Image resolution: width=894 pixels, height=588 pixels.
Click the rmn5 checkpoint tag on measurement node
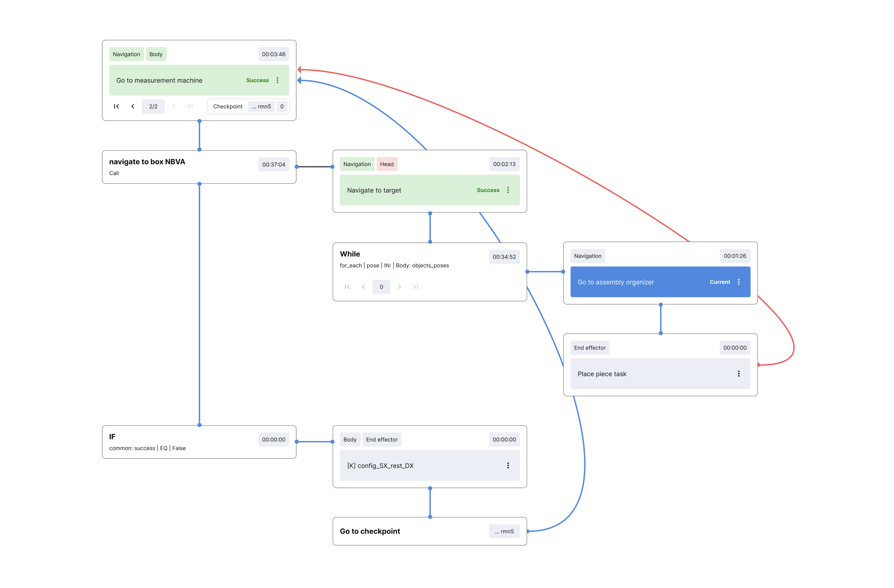[261, 106]
